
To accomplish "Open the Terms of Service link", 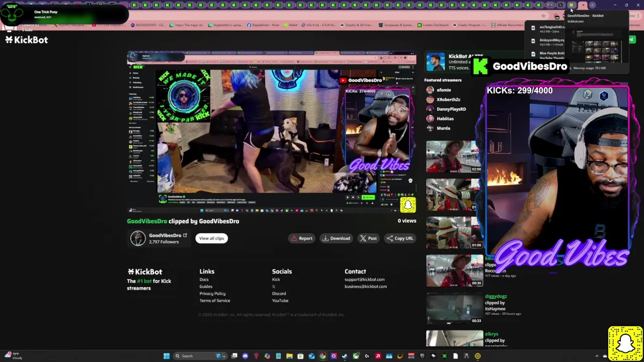I will coord(215,301).
